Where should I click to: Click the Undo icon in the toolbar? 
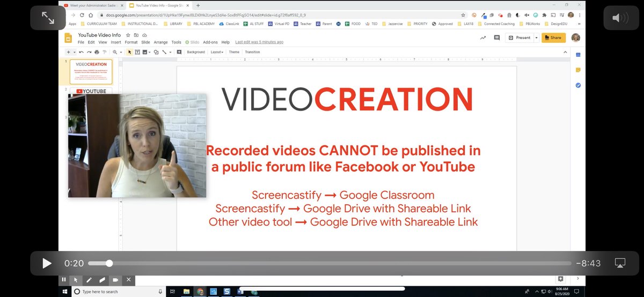81,52
